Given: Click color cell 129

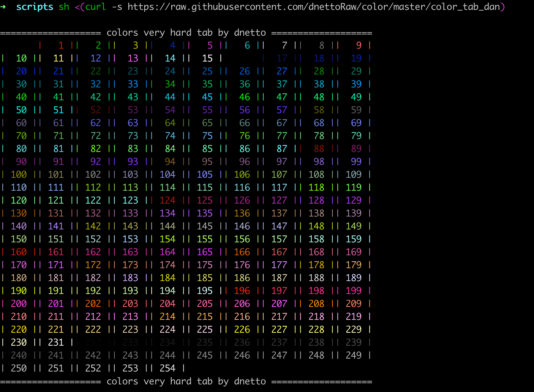Looking at the screenshot, I should (x=354, y=201).
